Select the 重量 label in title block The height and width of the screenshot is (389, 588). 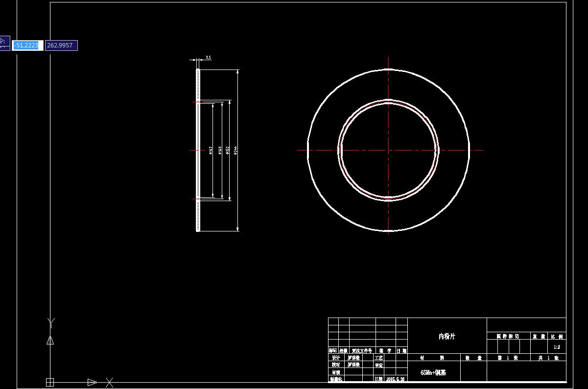click(x=539, y=337)
